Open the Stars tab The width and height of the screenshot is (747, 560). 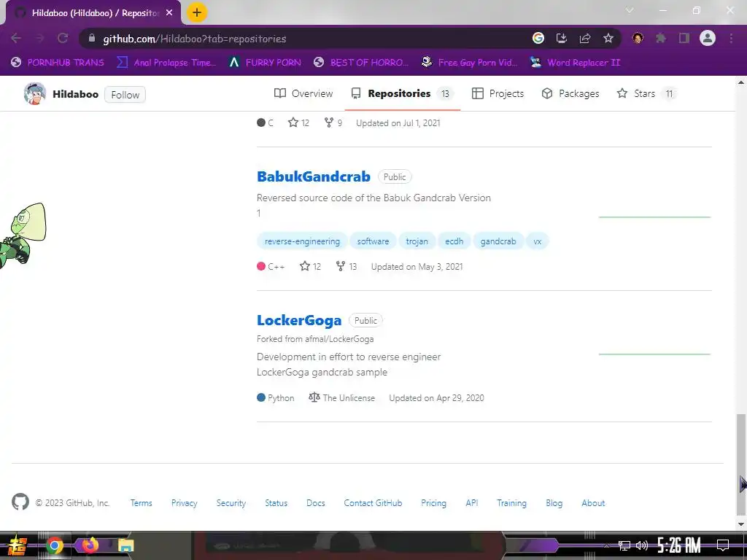click(646, 93)
